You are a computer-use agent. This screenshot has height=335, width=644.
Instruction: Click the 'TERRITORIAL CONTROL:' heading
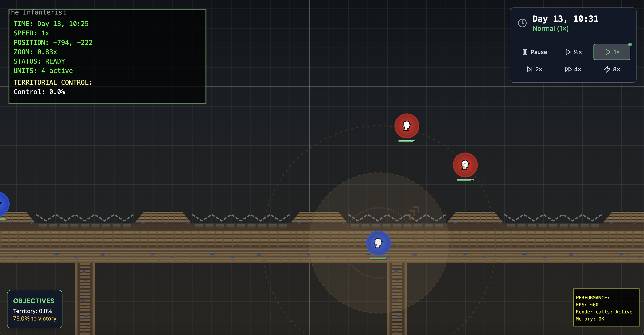coord(53,83)
